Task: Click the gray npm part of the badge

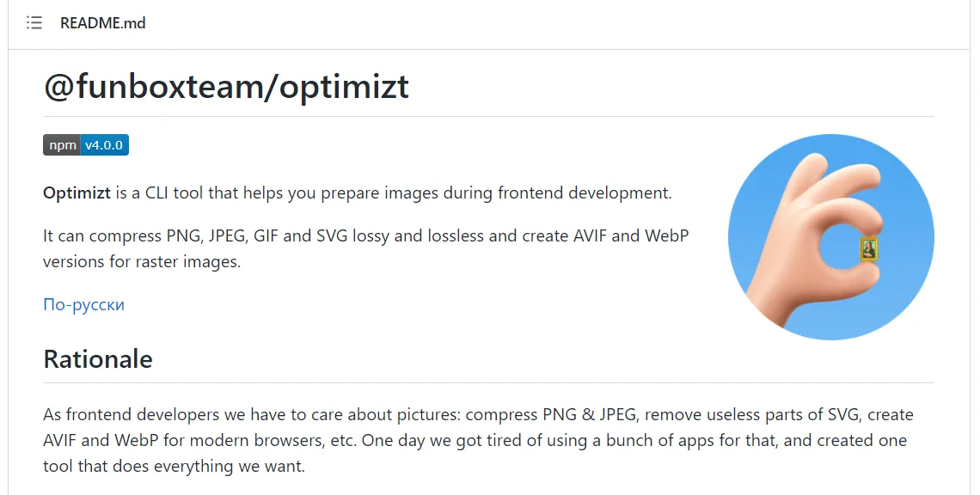Action: click(x=61, y=144)
